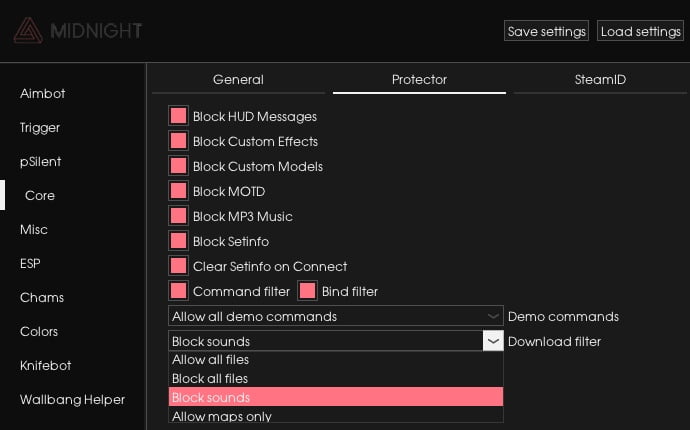Pick Allow maps only option
The width and height of the screenshot is (690, 430).
pos(336,416)
